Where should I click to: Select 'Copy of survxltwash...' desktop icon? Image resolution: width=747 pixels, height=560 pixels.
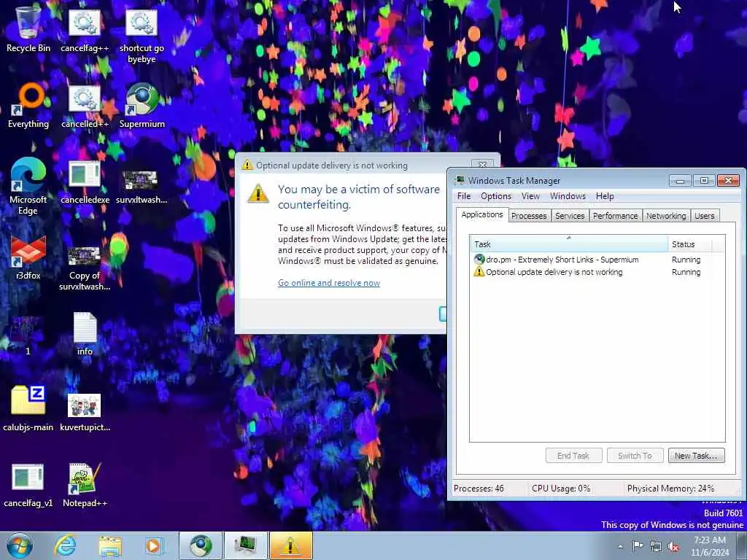click(85, 268)
